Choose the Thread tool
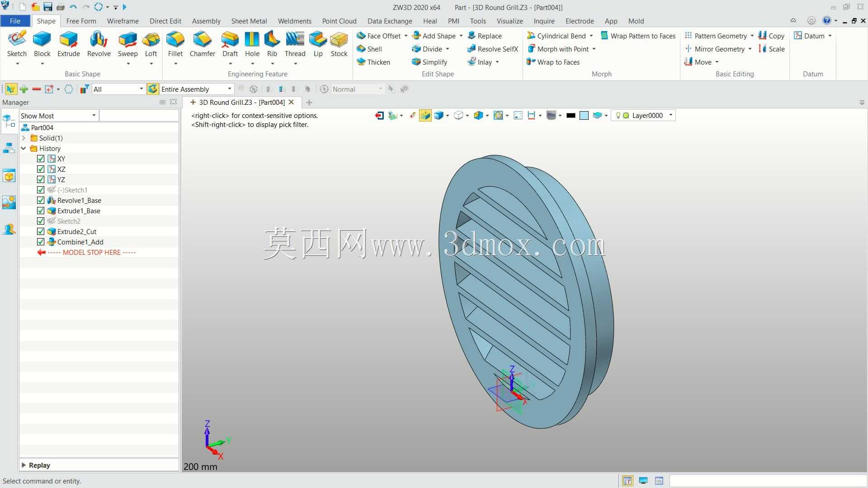 tap(295, 44)
